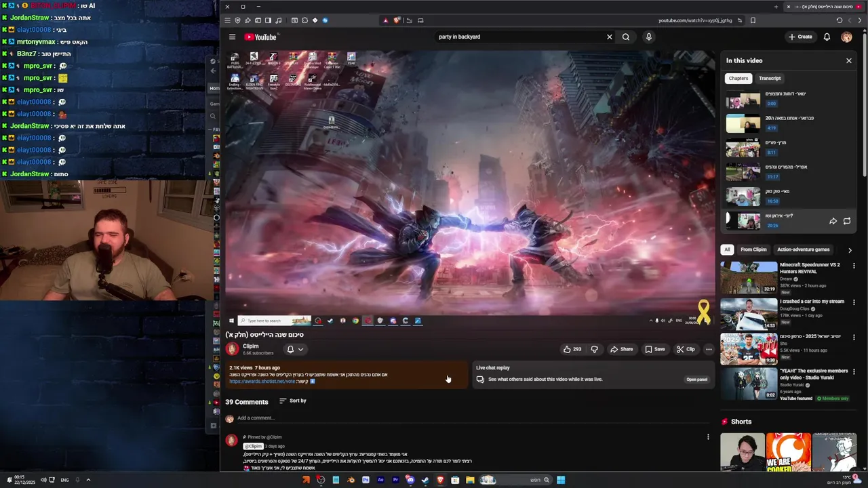Image resolution: width=868 pixels, height=488 pixels.
Task: Open Clipim notification bell dropdown
Action: tap(294, 349)
